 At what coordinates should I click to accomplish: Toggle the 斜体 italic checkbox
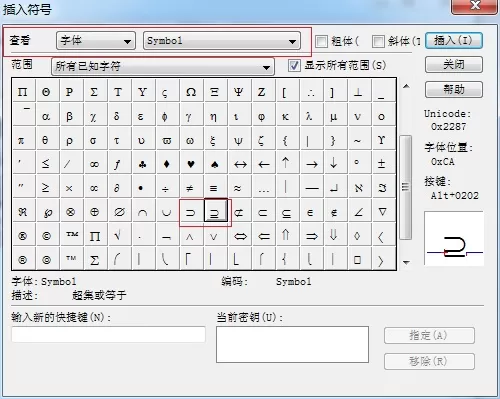pos(378,41)
